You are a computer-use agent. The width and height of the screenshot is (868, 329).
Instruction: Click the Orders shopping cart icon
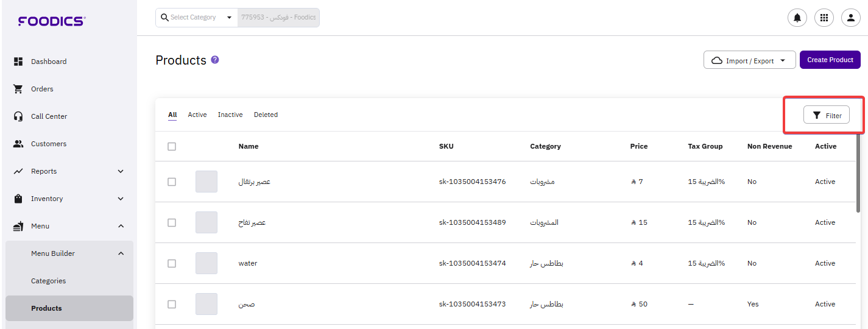tap(18, 89)
